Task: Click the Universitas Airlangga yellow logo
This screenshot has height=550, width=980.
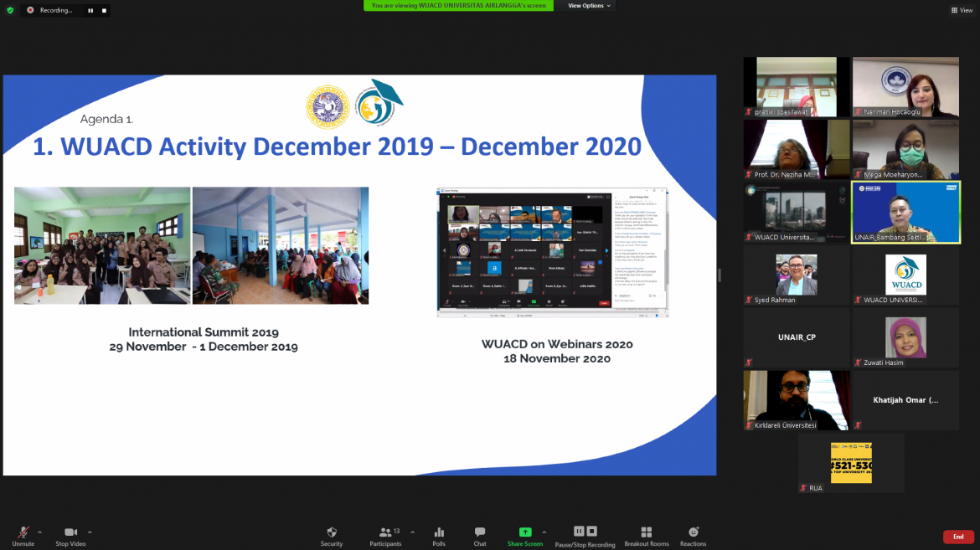Action: click(328, 107)
